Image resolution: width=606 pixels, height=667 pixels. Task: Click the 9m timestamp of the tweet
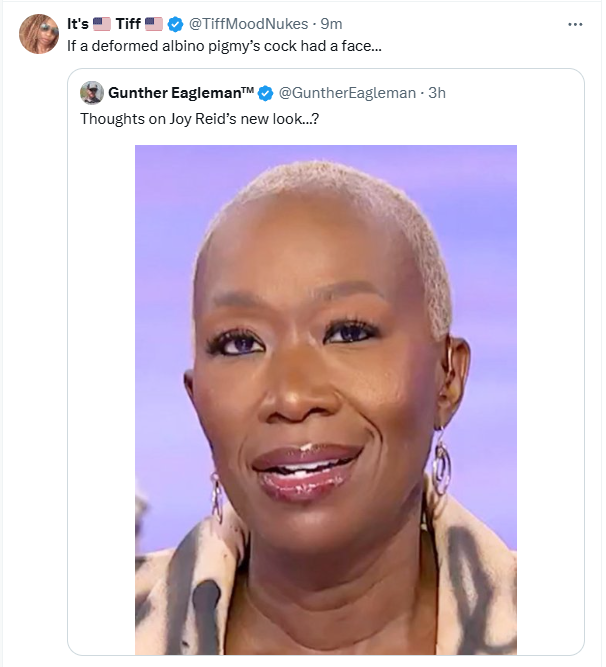(x=331, y=24)
